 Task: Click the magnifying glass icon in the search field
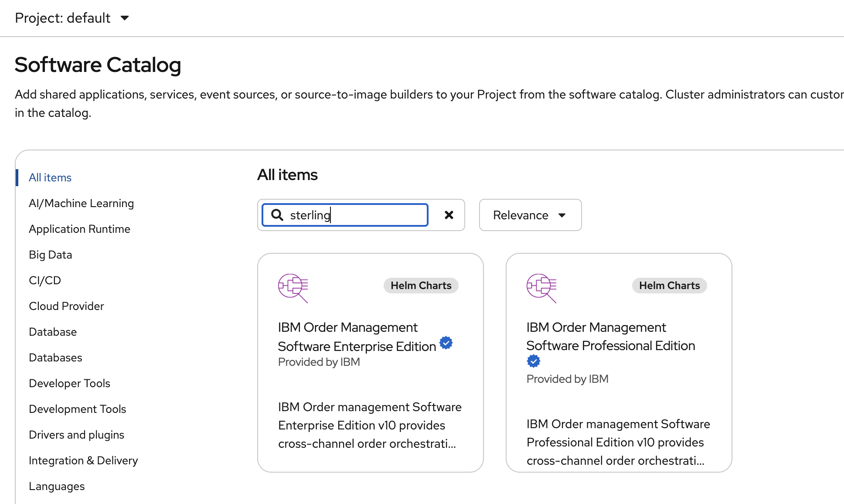tap(278, 215)
